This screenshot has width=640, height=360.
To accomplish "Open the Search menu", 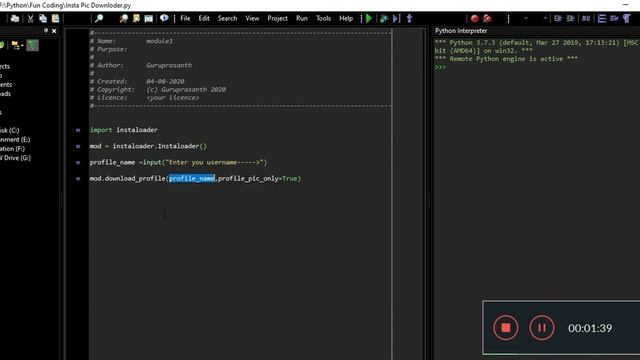I will 227,18.
